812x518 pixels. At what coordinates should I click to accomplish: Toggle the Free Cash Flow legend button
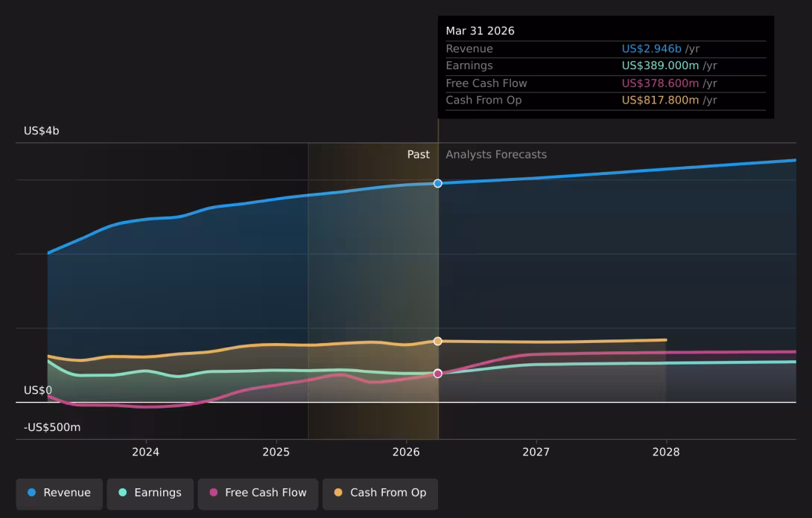pos(258,493)
